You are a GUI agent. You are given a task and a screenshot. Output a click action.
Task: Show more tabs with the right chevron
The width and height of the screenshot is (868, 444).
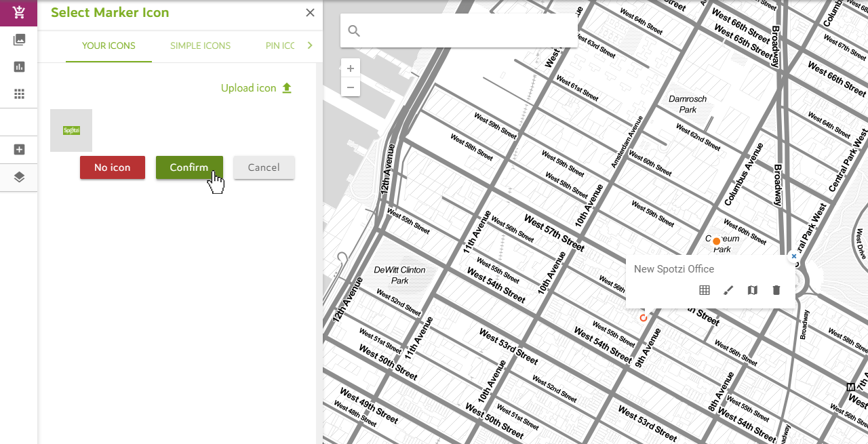pyautogui.click(x=310, y=45)
